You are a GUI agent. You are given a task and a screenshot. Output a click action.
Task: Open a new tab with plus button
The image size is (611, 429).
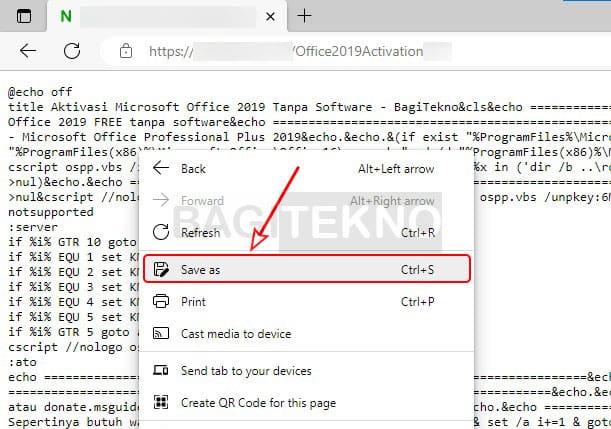pyautogui.click(x=304, y=16)
